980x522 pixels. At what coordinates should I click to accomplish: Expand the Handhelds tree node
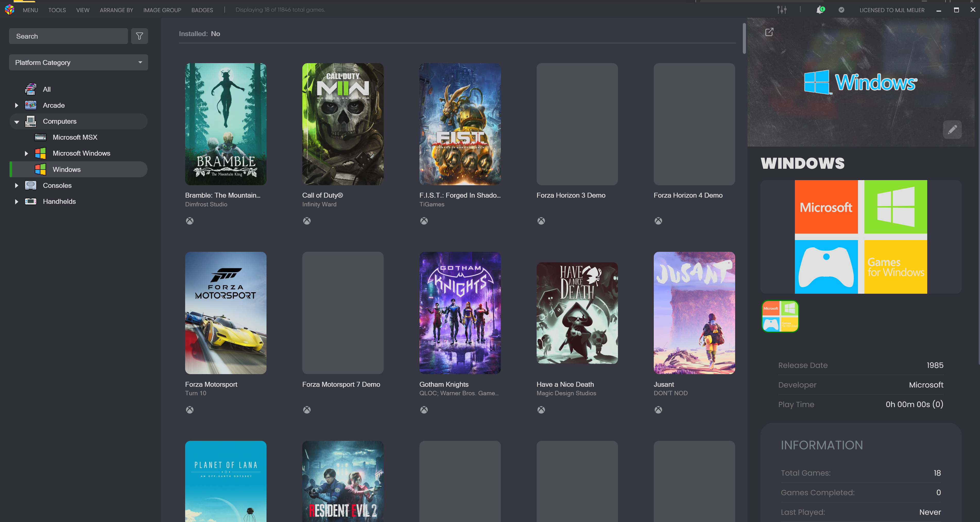(x=16, y=201)
